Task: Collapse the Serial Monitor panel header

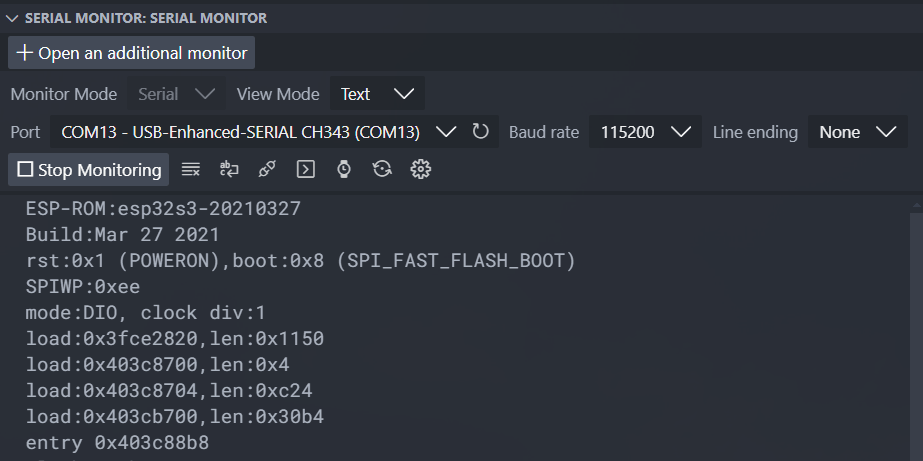Action: point(12,18)
